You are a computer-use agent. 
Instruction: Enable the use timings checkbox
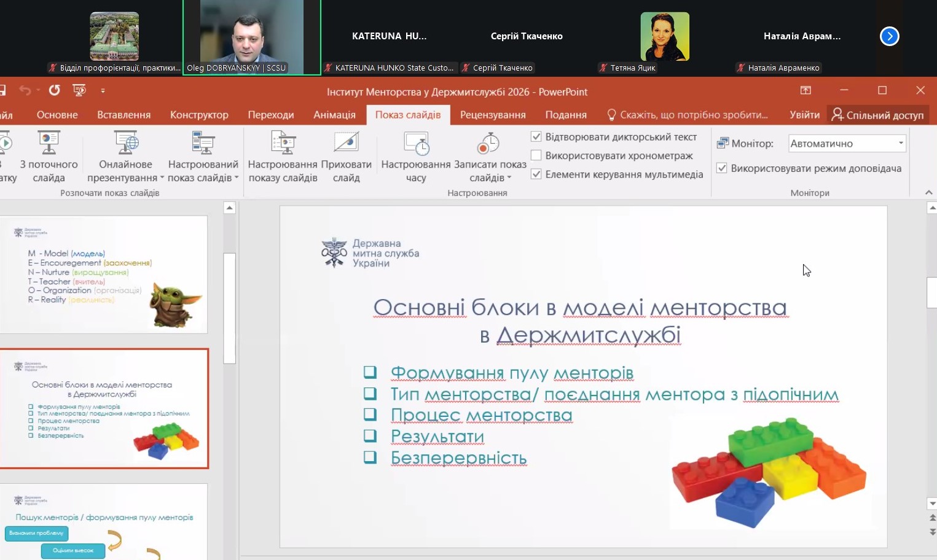pyautogui.click(x=536, y=155)
